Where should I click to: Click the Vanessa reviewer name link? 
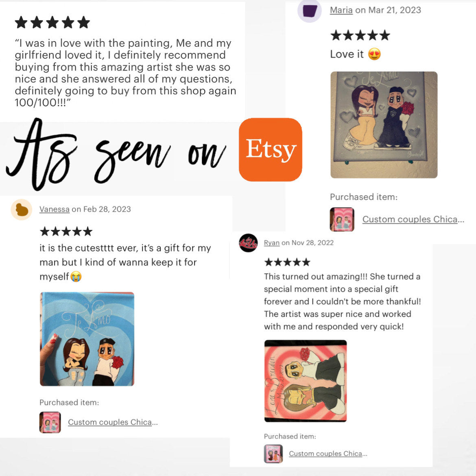pyautogui.click(x=55, y=209)
